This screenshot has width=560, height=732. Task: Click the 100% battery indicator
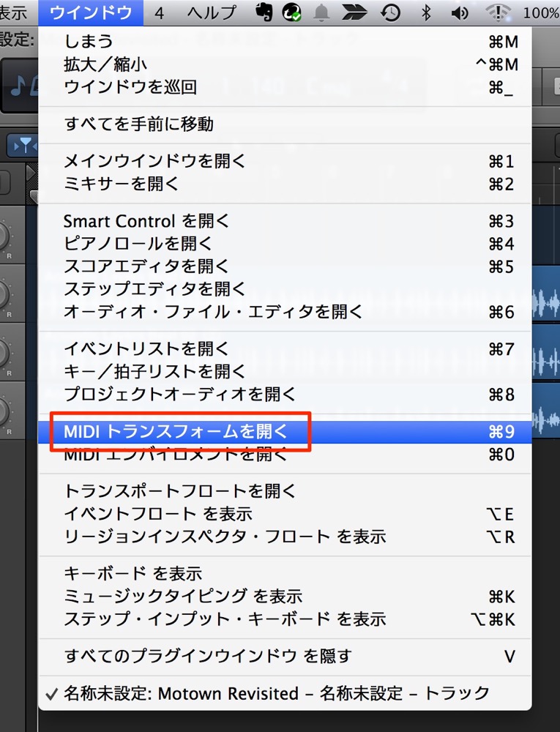point(542,12)
